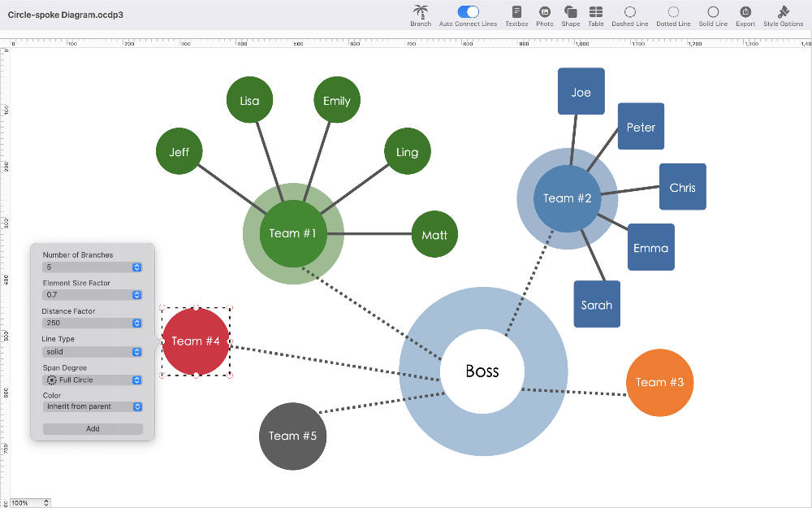This screenshot has width=812, height=508.
Task: Select the Emily circle
Action: (x=337, y=100)
